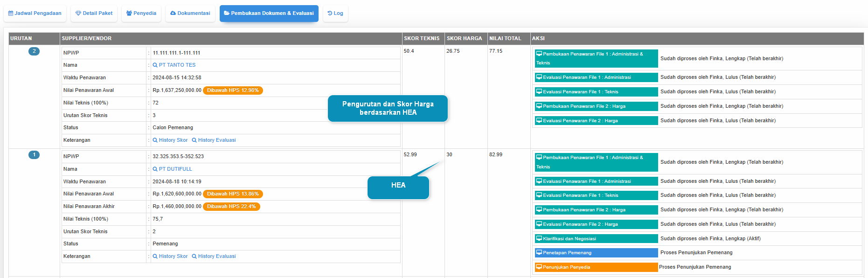Open the Jadwal Pengadaan tab
Image resolution: width=868 pixels, height=278 pixels.
[x=35, y=14]
